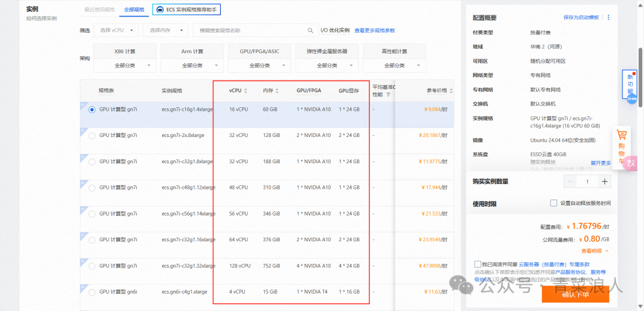The height and width of the screenshot is (311, 644).
Task: Click the GPU显存 column header
Action: point(349,91)
